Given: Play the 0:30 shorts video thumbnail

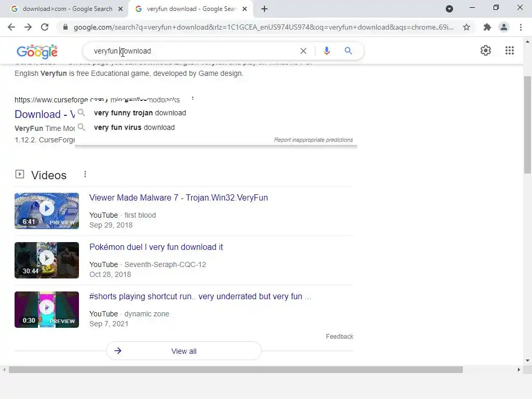Looking at the screenshot, I should coord(47,310).
